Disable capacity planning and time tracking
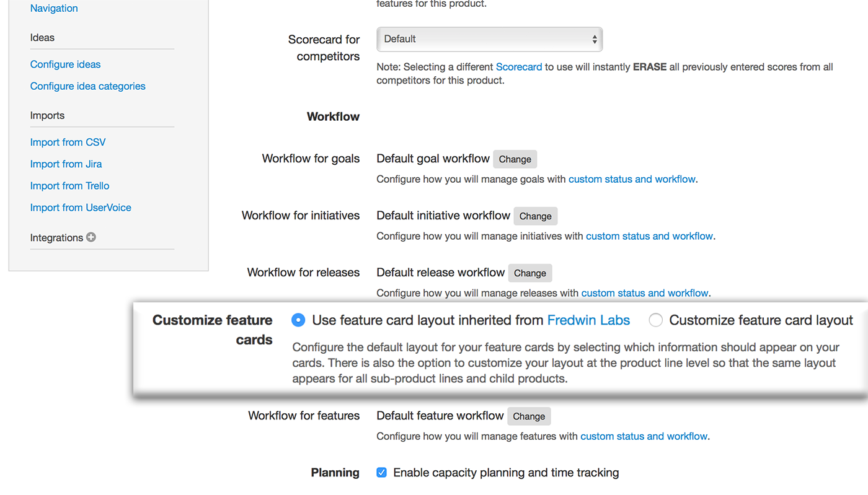 381,472
